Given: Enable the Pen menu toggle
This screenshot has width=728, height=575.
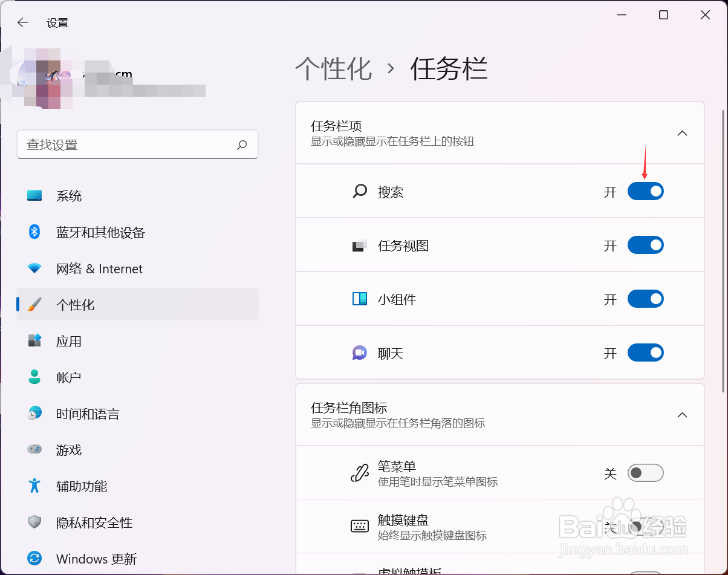Looking at the screenshot, I should coord(645,473).
